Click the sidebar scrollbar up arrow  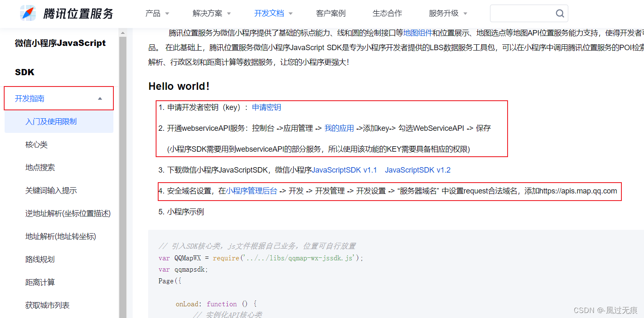coord(123,33)
